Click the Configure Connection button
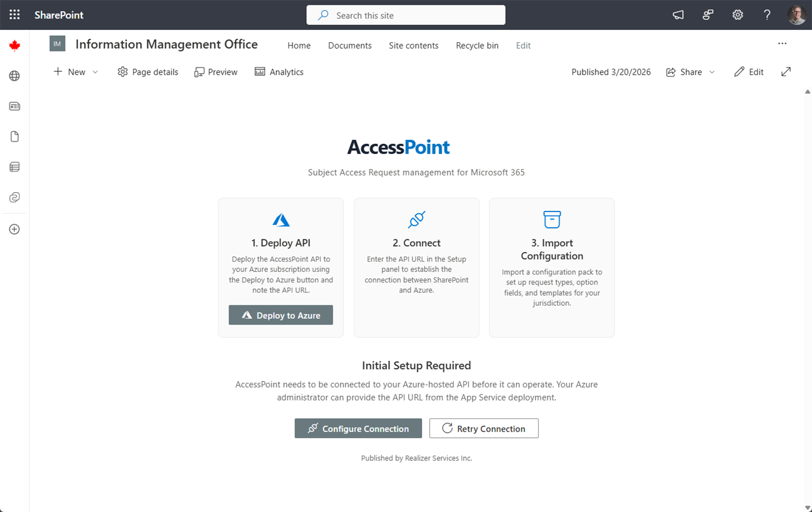This screenshot has height=512, width=812. tap(358, 428)
